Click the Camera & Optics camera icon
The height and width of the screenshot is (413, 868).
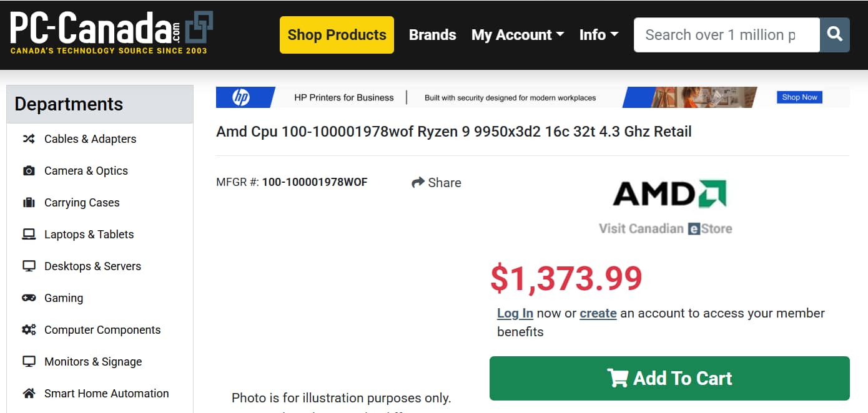[x=29, y=171]
